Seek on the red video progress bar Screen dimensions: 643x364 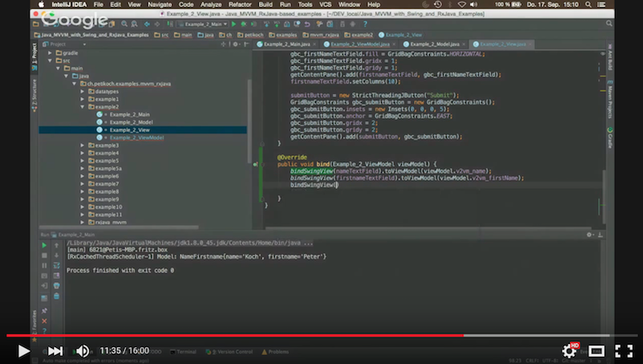(x=235, y=335)
